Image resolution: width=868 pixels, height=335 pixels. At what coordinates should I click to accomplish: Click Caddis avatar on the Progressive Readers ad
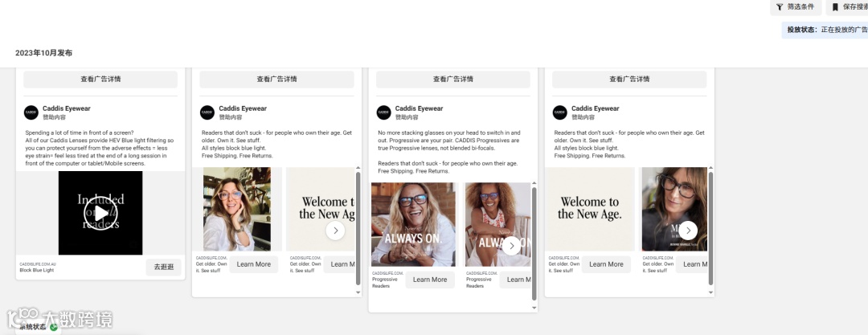[383, 112]
